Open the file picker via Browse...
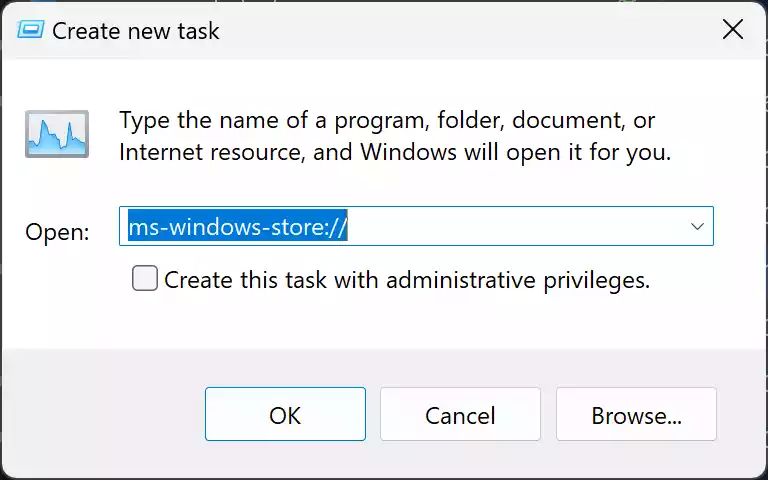Viewport: 768px width, 480px height. (636, 414)
